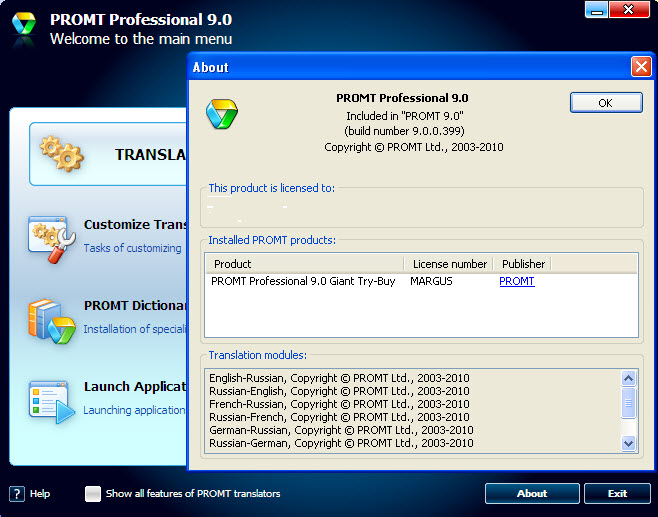Viewport: 658px width, 517px height.
Task: Click the Translation modules scrollbar thumb
Action: [628, 403]
